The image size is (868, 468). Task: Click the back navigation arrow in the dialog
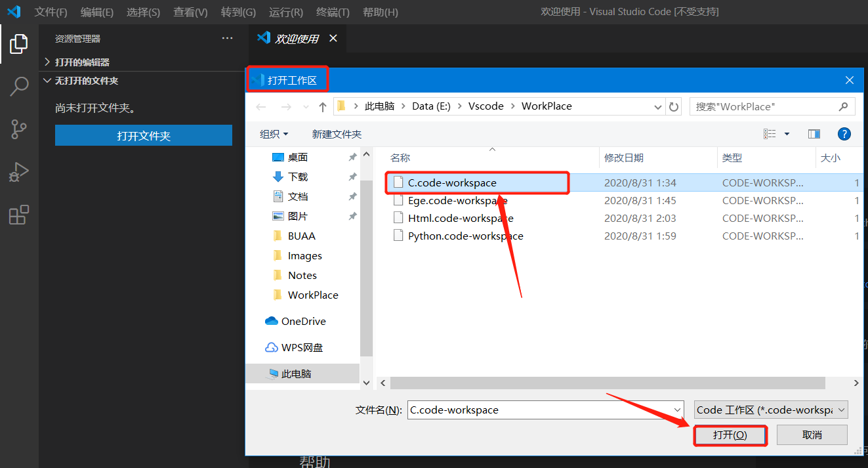tap(261, 106)
